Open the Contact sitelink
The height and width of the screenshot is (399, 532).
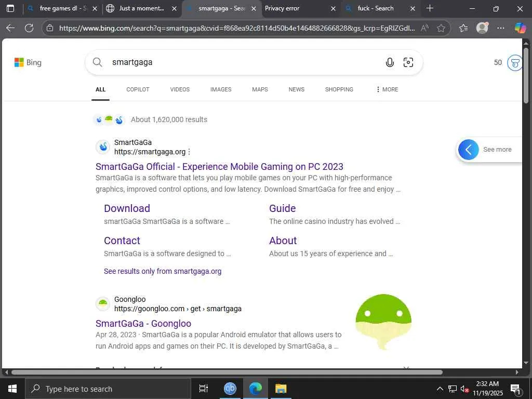[x=122, y=241]
